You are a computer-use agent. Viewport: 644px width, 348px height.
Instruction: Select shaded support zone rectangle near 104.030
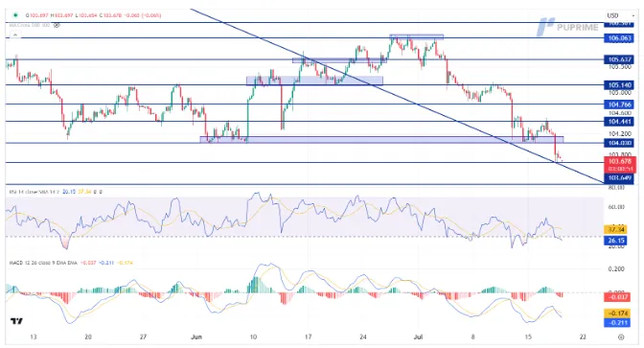pos(381,140)
